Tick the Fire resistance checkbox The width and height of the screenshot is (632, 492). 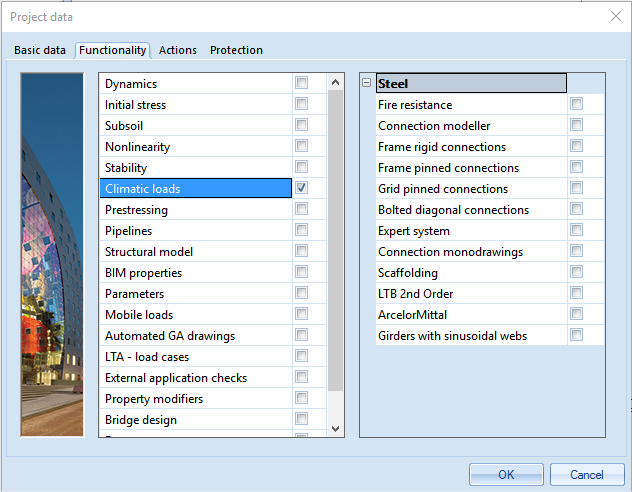pyautogui.click(x=576, y=104)
